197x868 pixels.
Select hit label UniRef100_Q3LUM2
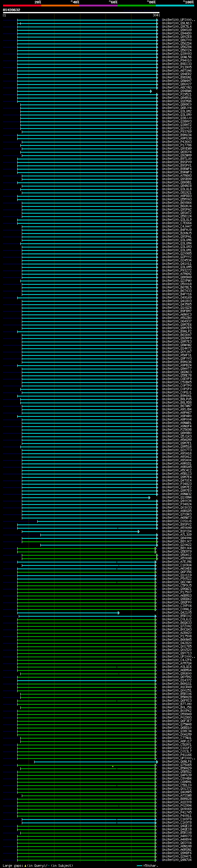pos(177,111)
